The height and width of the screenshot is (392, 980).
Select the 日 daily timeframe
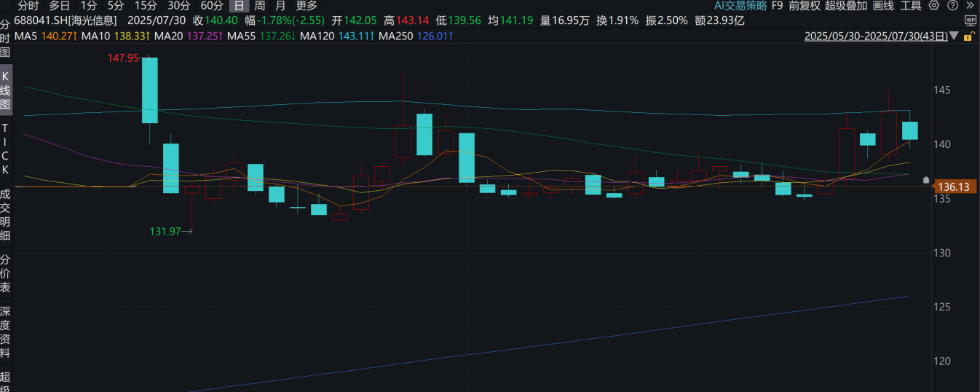tap(239, 6)
